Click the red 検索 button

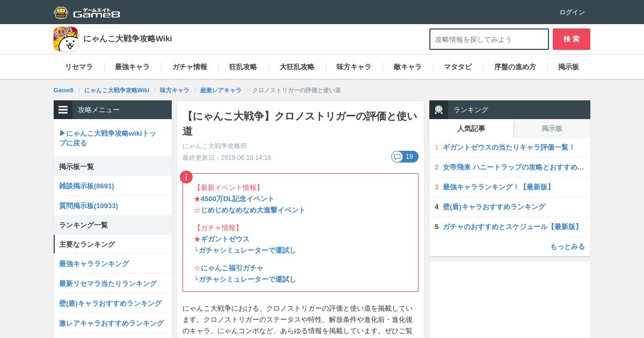(x=572, y=39)
